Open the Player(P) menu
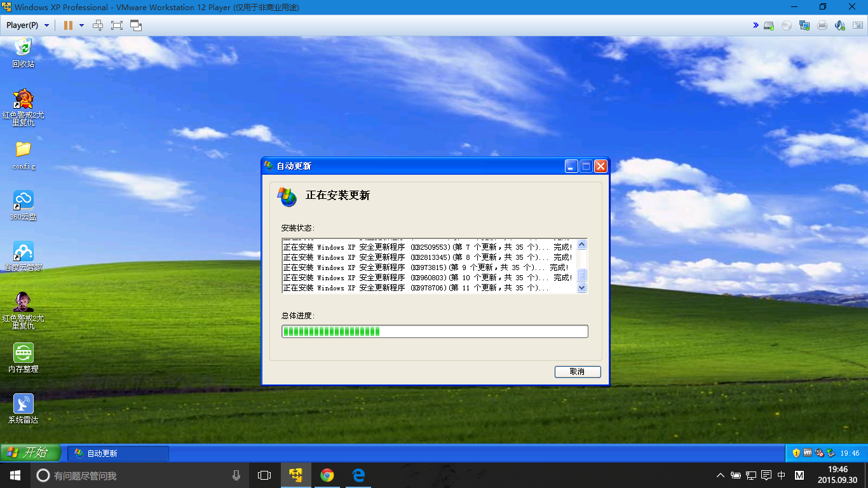868x488 pixels. 27,25
